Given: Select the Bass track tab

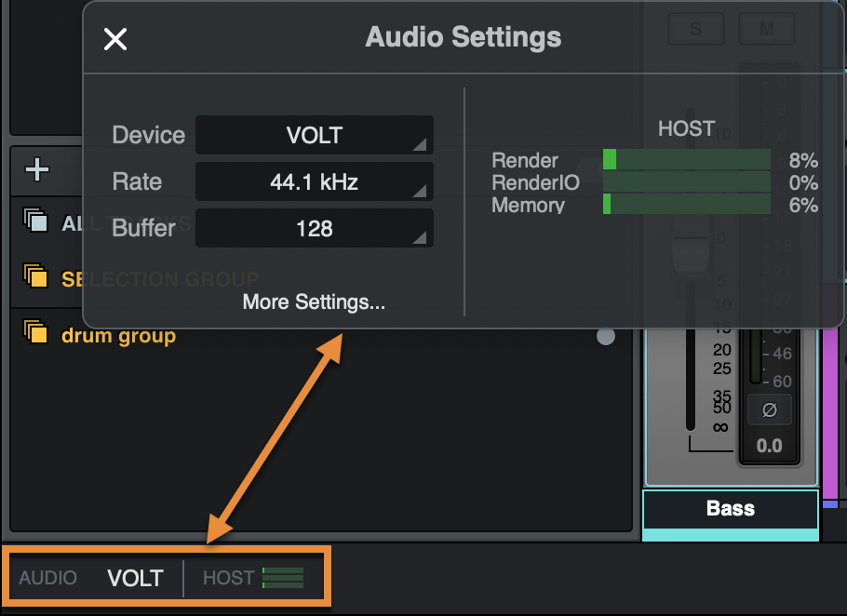Looking at the screenshot, I should click(x=730, y=508).
